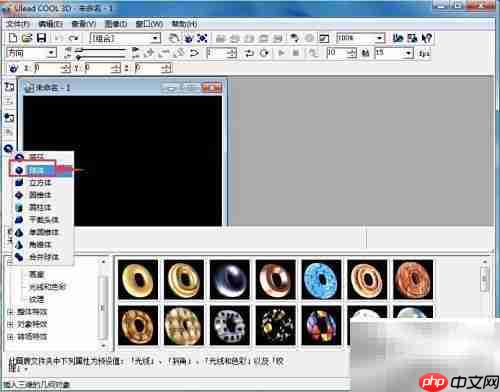Select the 光线和色彩 tree item

coord(47,287)
